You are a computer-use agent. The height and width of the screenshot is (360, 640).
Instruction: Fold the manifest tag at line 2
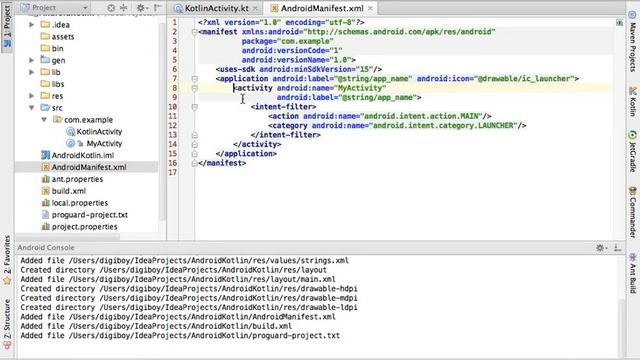(194, 32)
